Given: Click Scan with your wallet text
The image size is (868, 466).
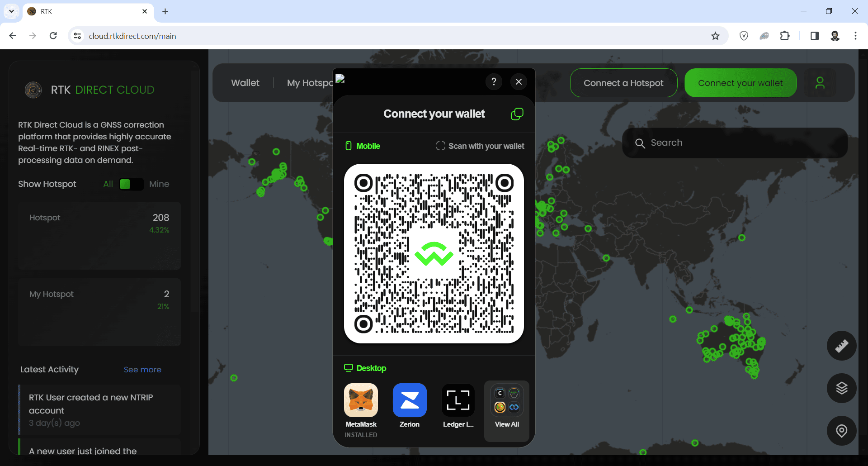Looking at the screenshot, I should point(486,146).
